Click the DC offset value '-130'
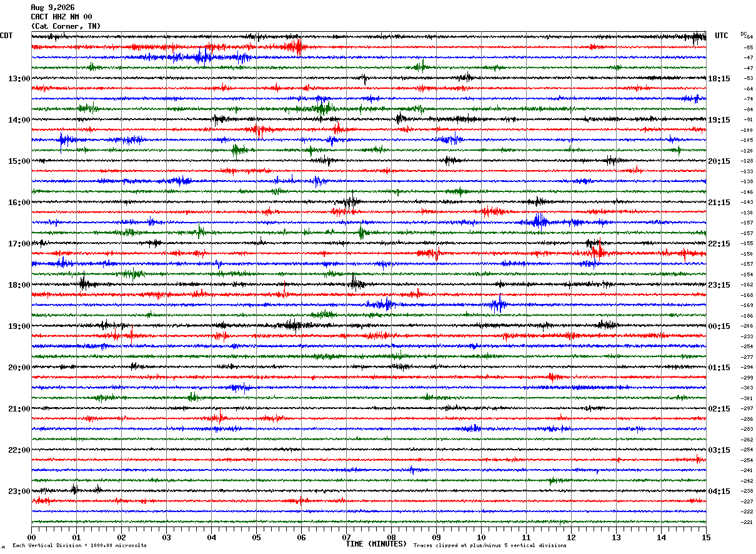756x554 pixels. (747, 213)
